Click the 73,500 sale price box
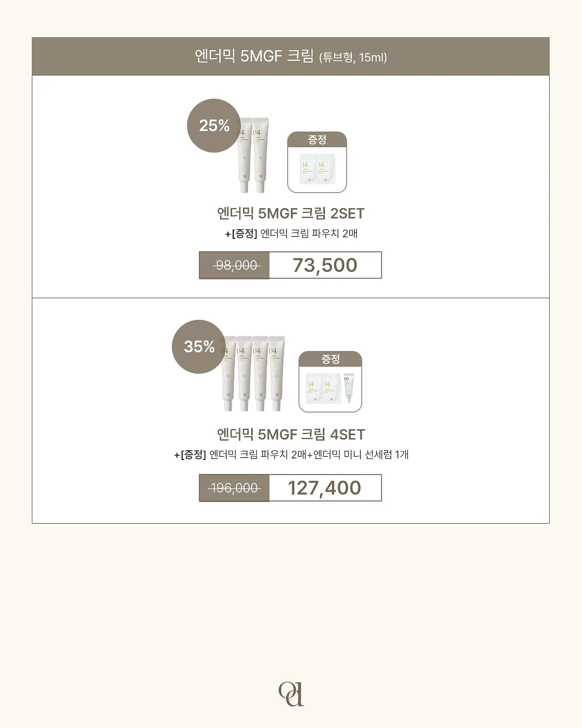Screen dimensions: 582x728 325,265
